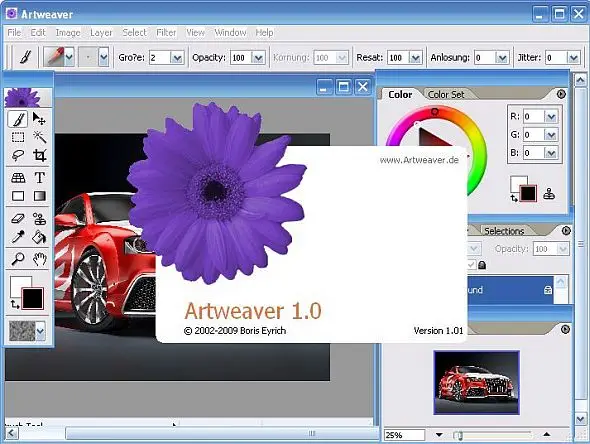Open the brush tip shape dropdown
The width and height of the screenshot is (590, 444).
(103, 57)
